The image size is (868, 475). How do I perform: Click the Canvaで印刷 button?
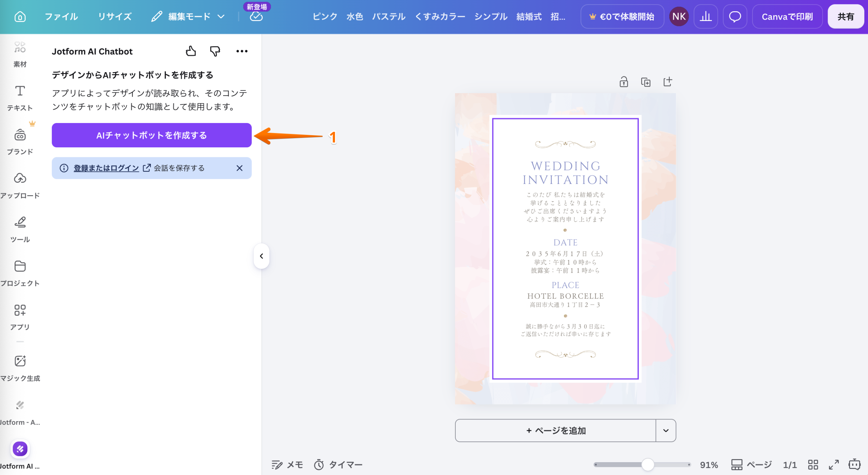(x=787, y=17)
